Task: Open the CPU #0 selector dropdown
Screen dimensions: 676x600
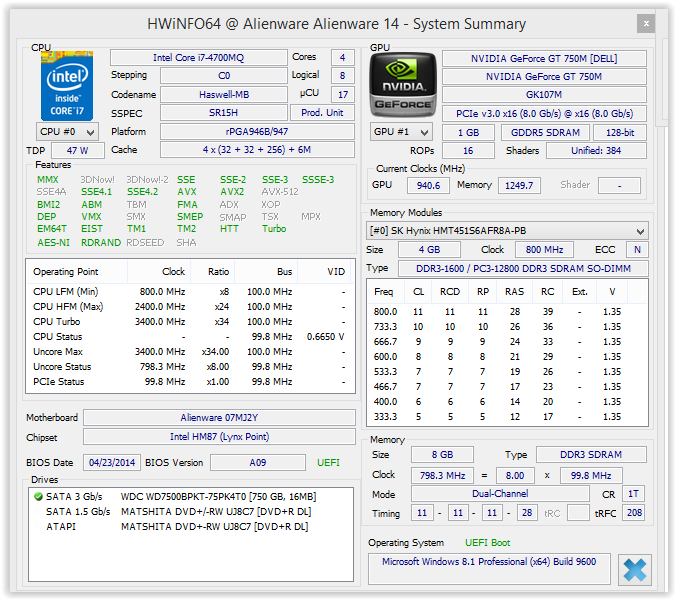Action: (x=67, y=131)
